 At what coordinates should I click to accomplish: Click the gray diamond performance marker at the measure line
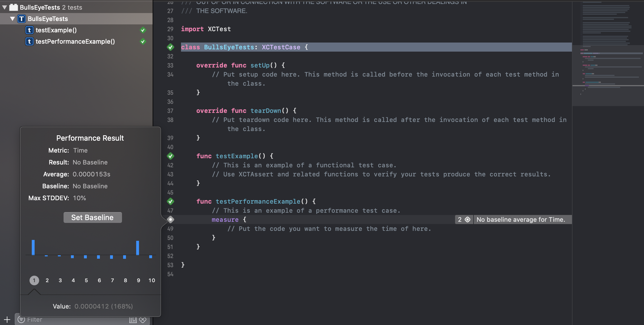click(171, 219)
